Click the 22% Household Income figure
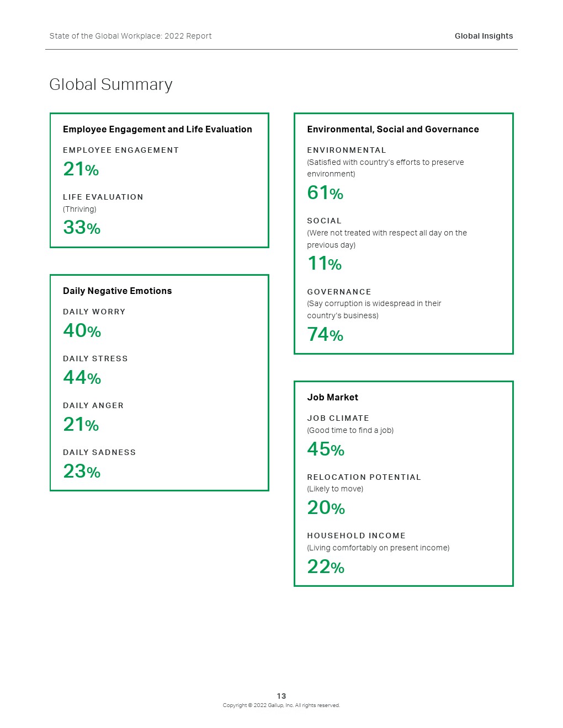The image size is (563, 728). pyautogui.click(x=326, y=566)
